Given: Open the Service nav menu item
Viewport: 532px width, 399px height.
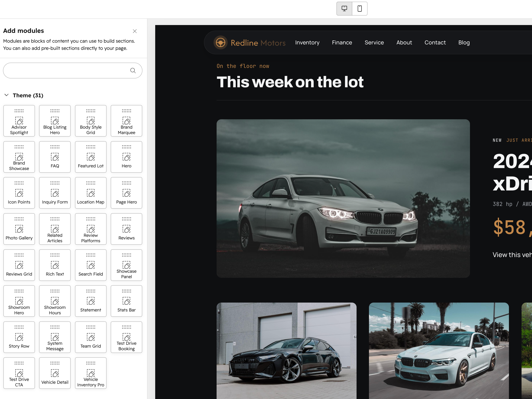Looking at the screenshot, I should pos(374,43).
